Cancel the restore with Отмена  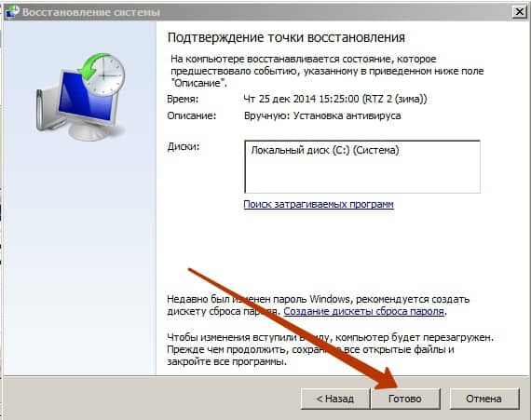483,399
